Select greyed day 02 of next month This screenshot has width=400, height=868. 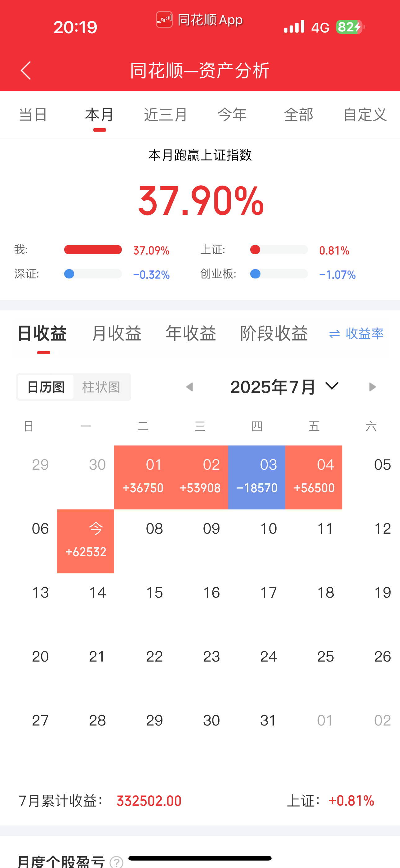383,721
